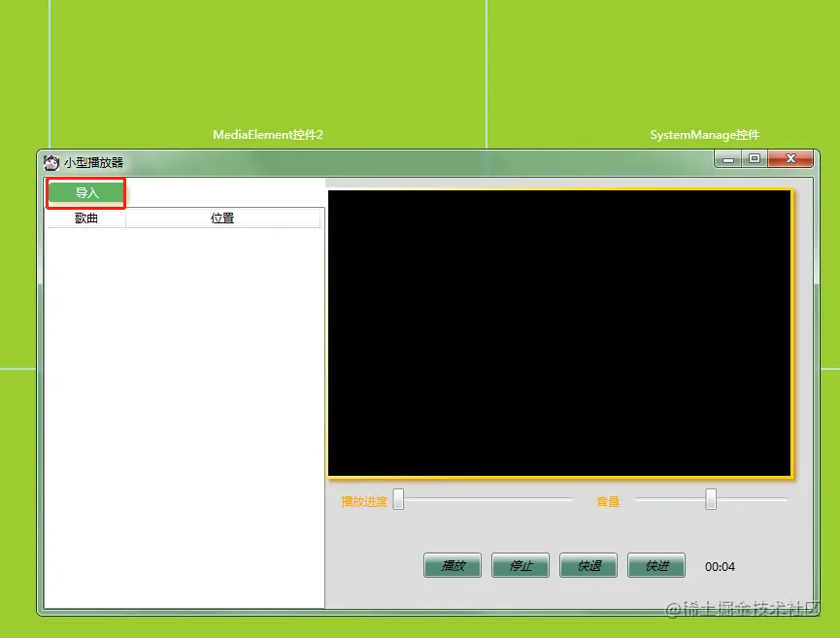
Task: Minimize the 小型播放器 window
Action: click(x=728, y=159)
